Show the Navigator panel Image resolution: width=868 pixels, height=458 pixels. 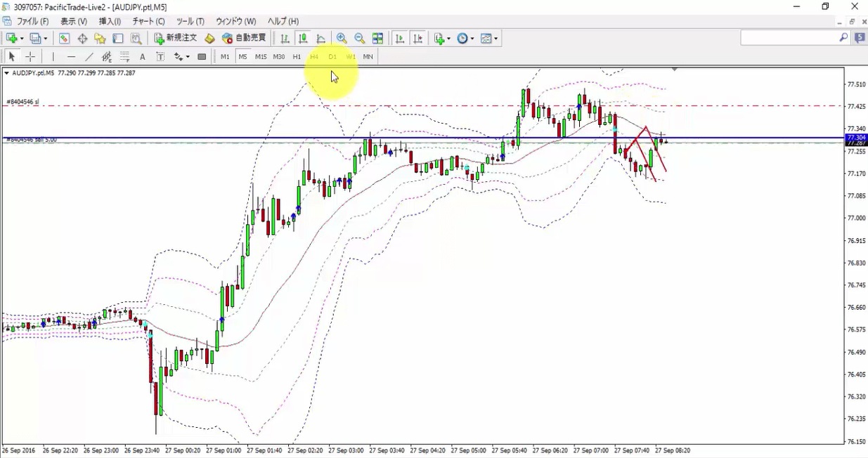pyautogui.click(x=100, y=38)
